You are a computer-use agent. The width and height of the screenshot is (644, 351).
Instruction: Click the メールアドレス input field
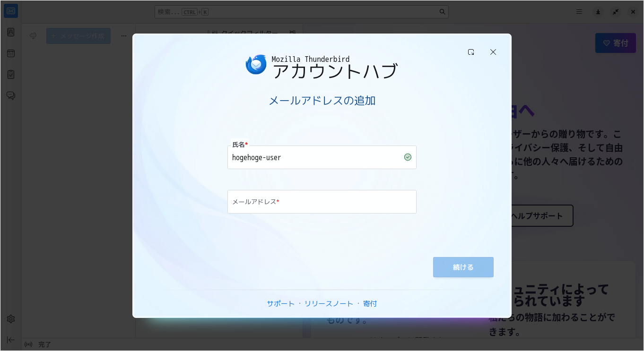322,202
